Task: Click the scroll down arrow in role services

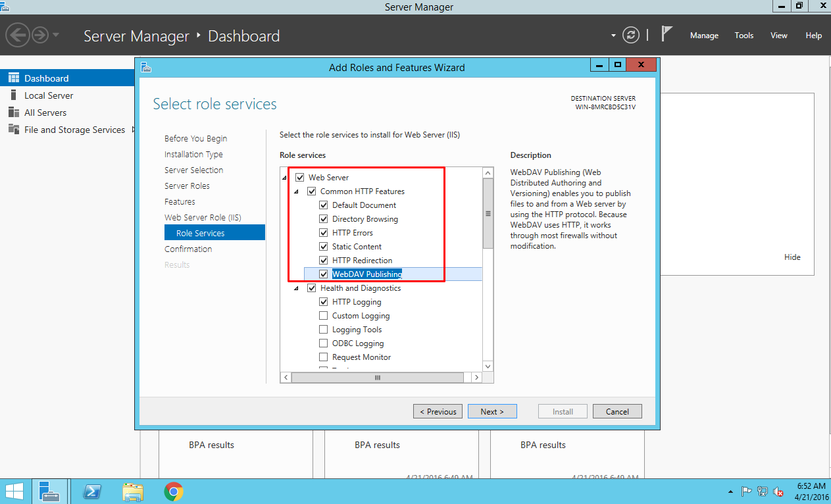Action: click(488, 366)
